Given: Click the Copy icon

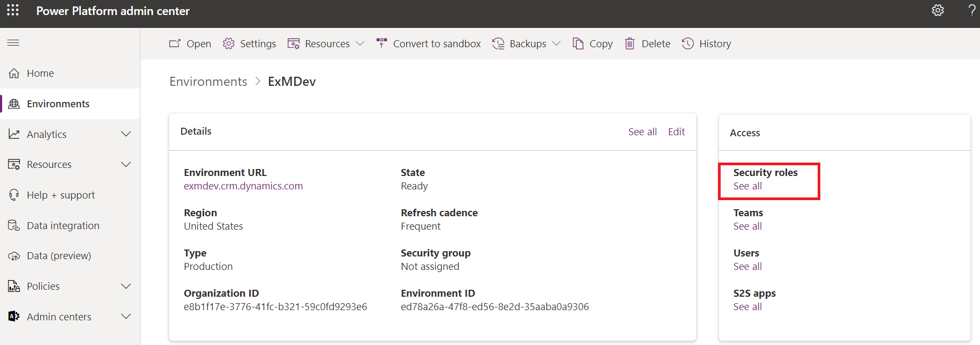Looking at the screenshot, I should [578, 43].
